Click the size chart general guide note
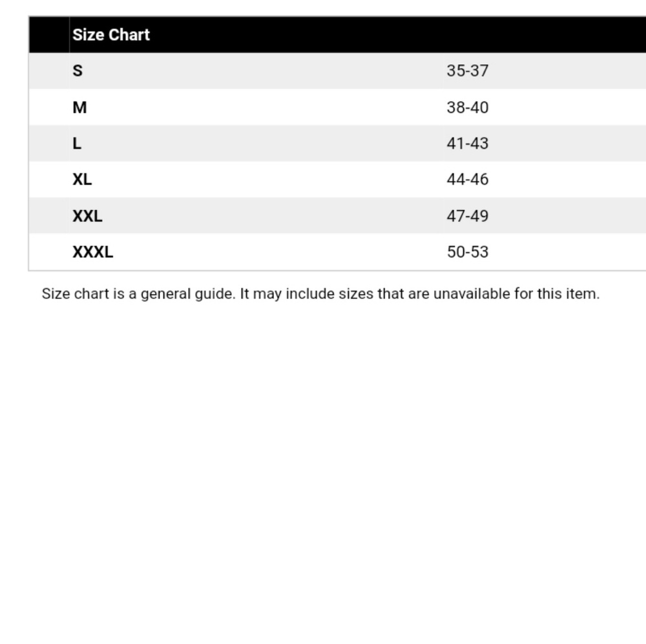Screen dimensions: 646x644 [x=320, y=294]
